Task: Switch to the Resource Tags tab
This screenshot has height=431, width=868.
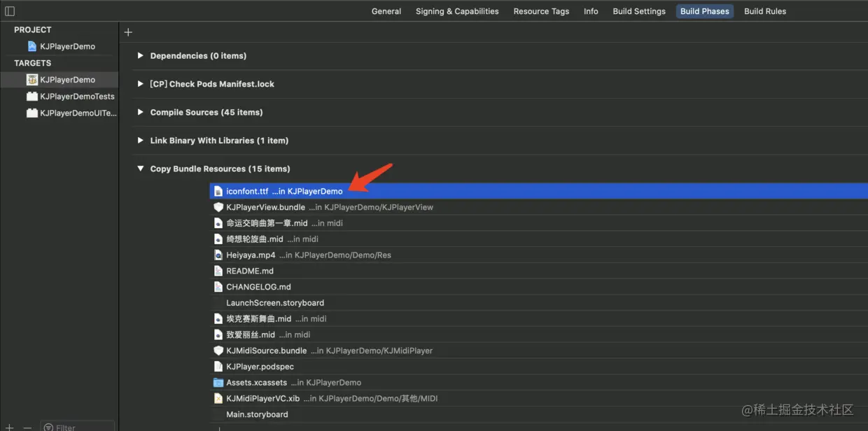Action: click(541, 11)
